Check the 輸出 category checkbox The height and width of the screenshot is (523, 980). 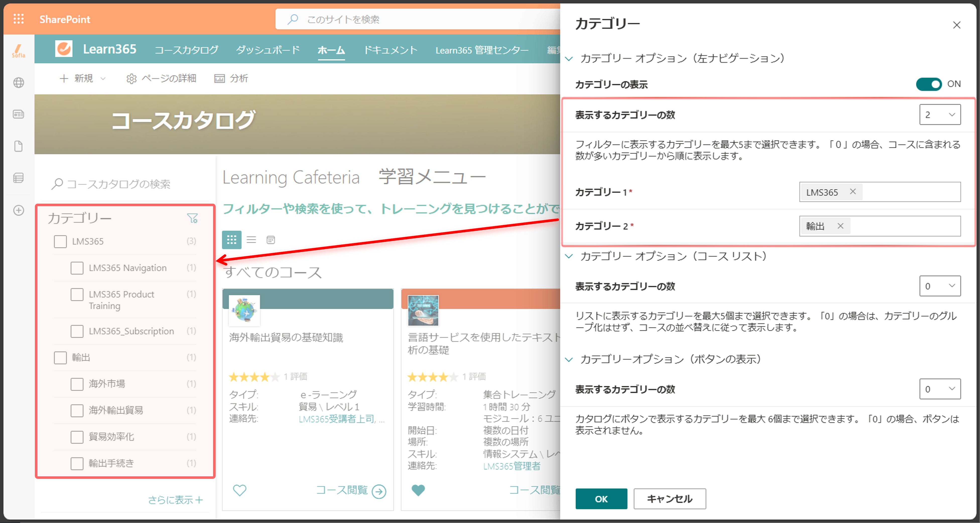pyautogui.click(x=60, y=358)
